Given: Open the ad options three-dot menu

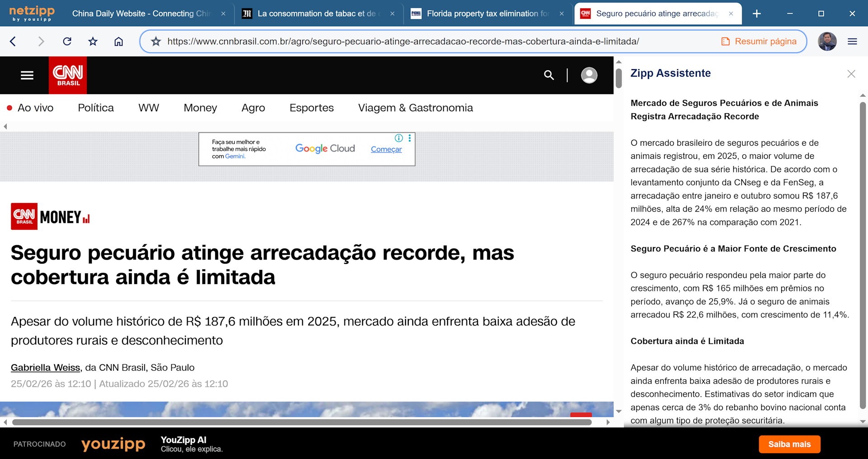Looking at the screenshot, I should (409, 138).
